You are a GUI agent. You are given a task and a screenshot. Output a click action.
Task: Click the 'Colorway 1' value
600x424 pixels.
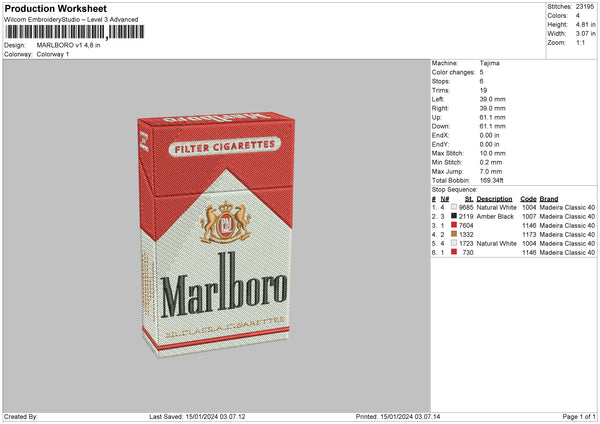(53, 54)
